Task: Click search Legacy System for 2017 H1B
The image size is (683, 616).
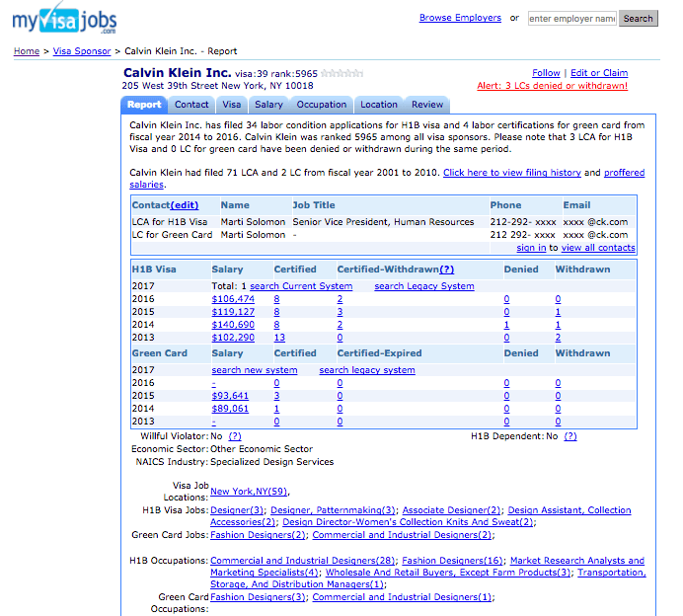Action: pos(424,286)
